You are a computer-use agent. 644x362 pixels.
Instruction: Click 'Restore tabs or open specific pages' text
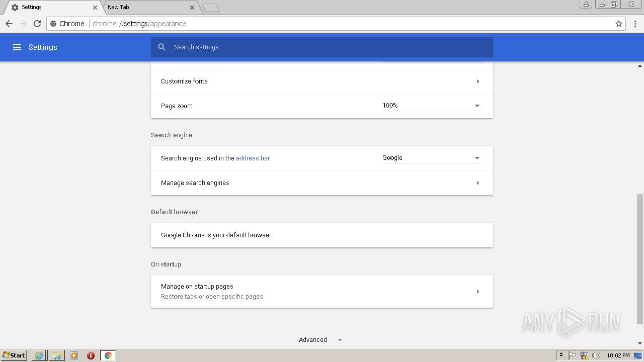coord(212,297)
